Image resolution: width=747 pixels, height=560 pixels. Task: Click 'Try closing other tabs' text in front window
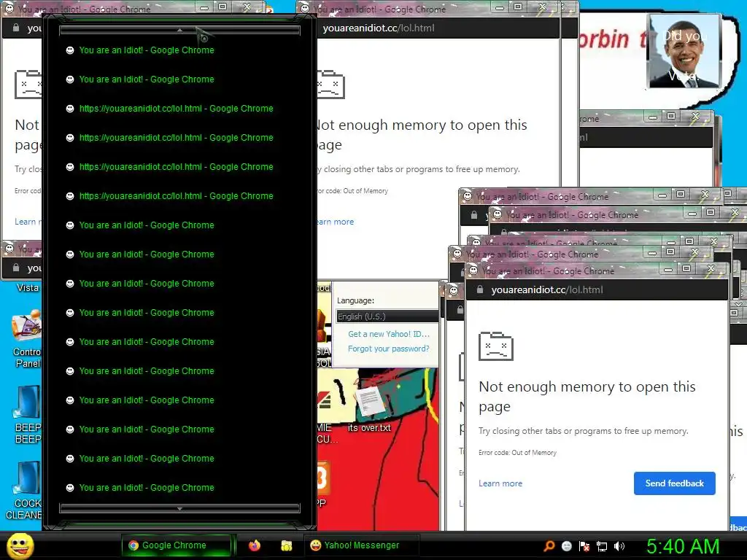click(x=583, y=431)
